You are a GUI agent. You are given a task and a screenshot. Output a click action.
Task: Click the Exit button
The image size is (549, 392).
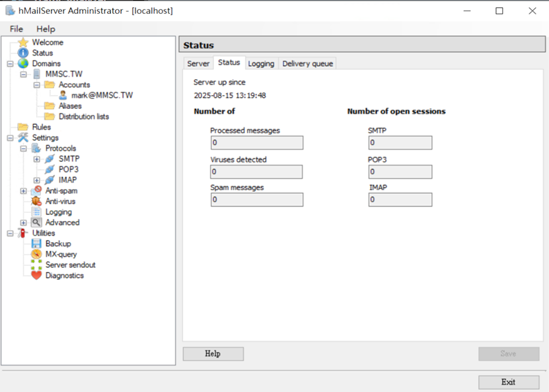(508, 381)
